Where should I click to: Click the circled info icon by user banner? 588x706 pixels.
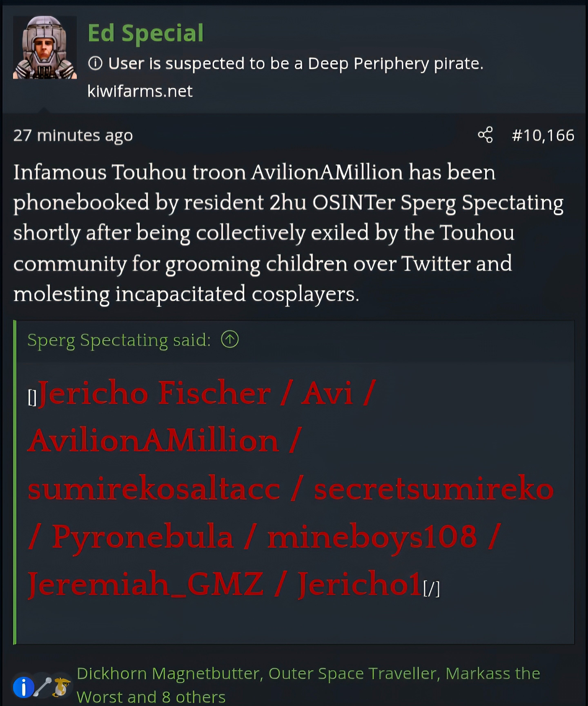95,63
